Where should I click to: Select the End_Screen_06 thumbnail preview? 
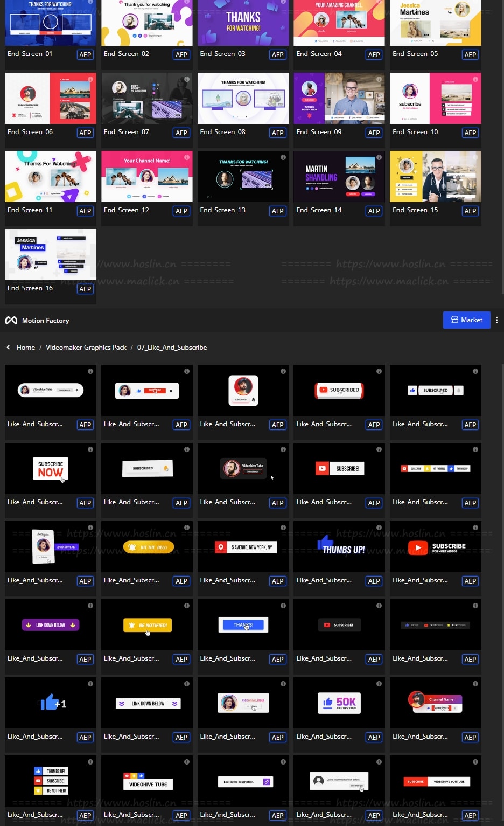click(x=51, y=98)
